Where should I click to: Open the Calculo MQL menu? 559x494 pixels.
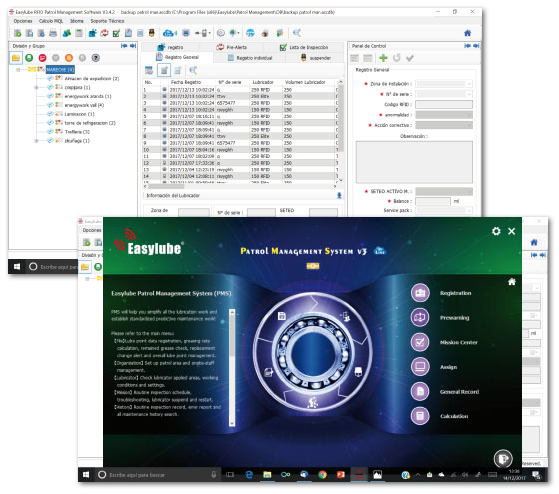51,21
